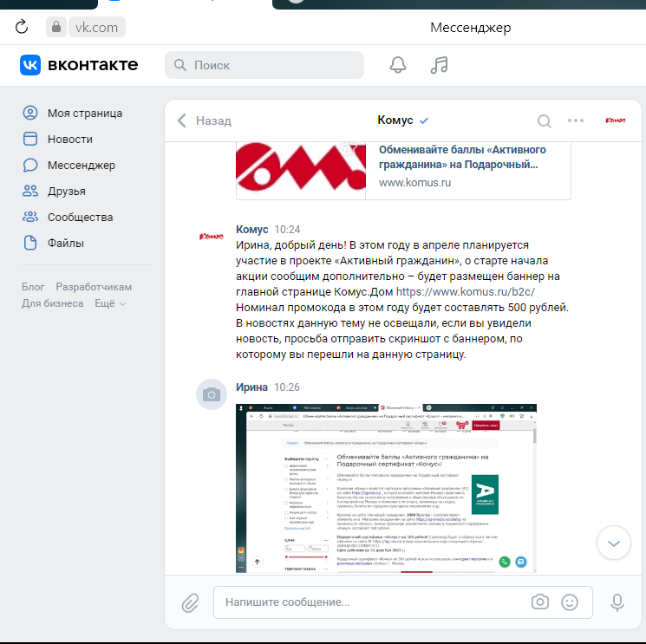Open notifications via the bell icon

point(398,65)
